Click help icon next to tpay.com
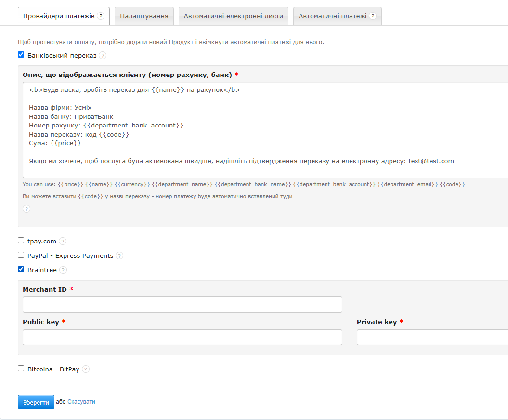This screenshot has width=508, height=420. coord(63,241)
